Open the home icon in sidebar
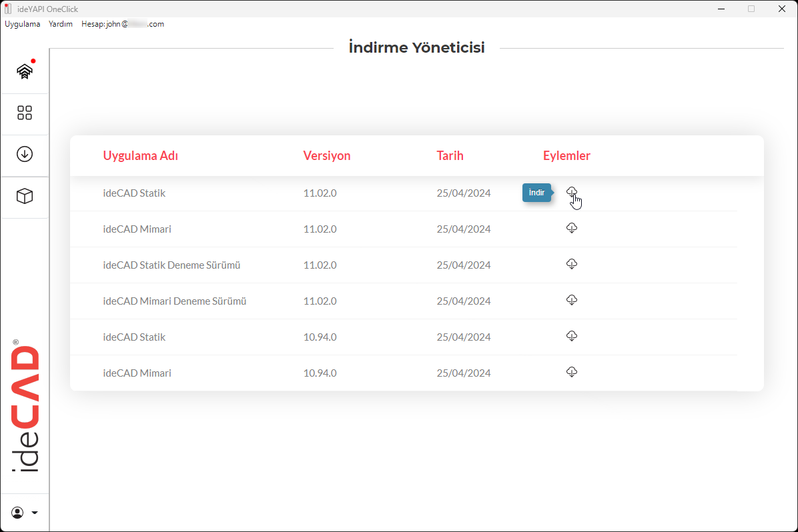 tap(25, 71)
